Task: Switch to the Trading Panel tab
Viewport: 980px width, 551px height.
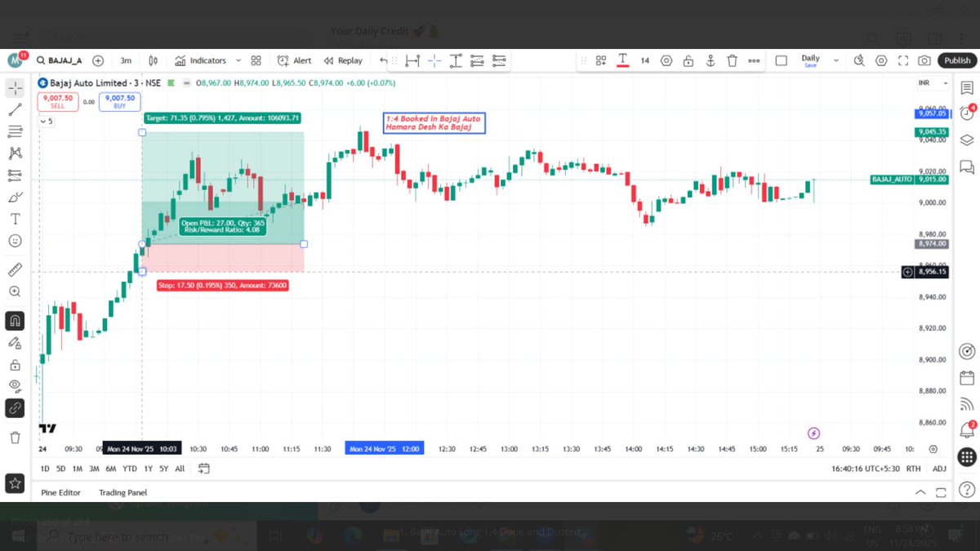Action: coord(122,492)
